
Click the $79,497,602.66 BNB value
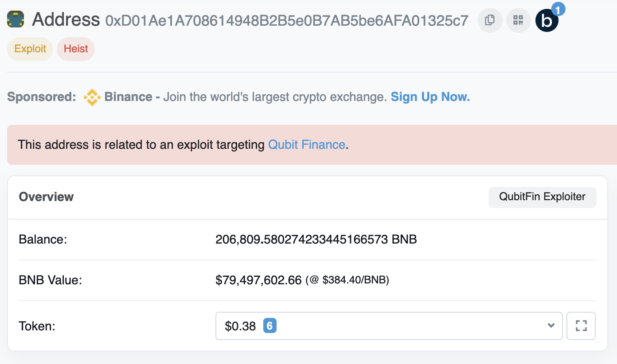coord(258,280)
